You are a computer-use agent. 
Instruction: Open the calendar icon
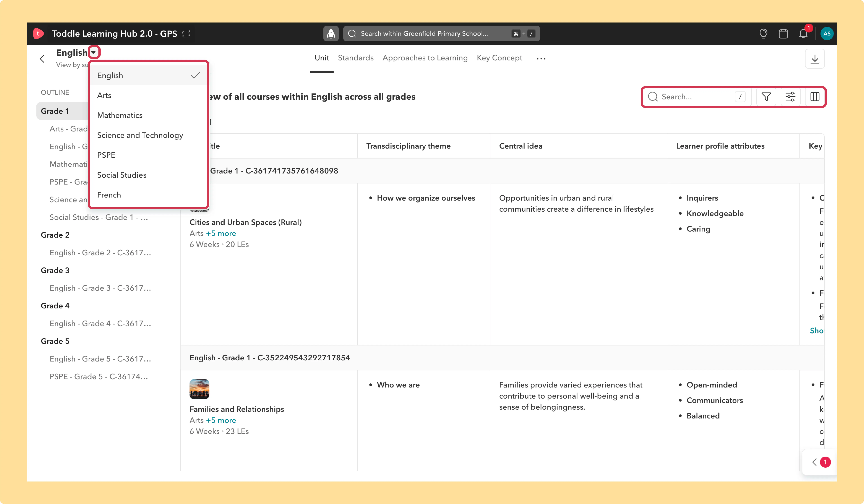pyautogui.click(x=783, y=34)
